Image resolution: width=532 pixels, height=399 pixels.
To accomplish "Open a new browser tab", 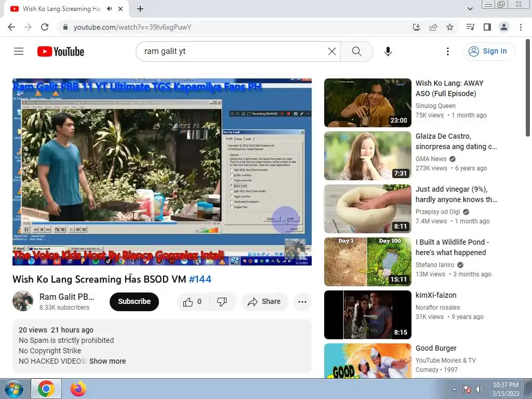I will tap(140, 9).
